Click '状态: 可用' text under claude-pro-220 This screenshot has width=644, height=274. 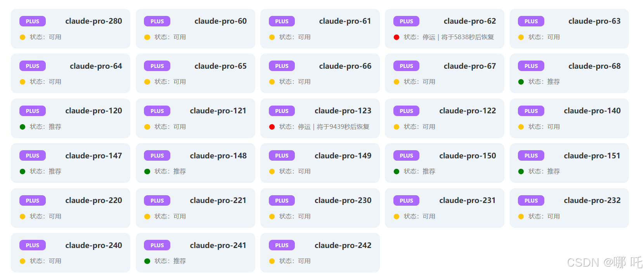pos(45,217)
